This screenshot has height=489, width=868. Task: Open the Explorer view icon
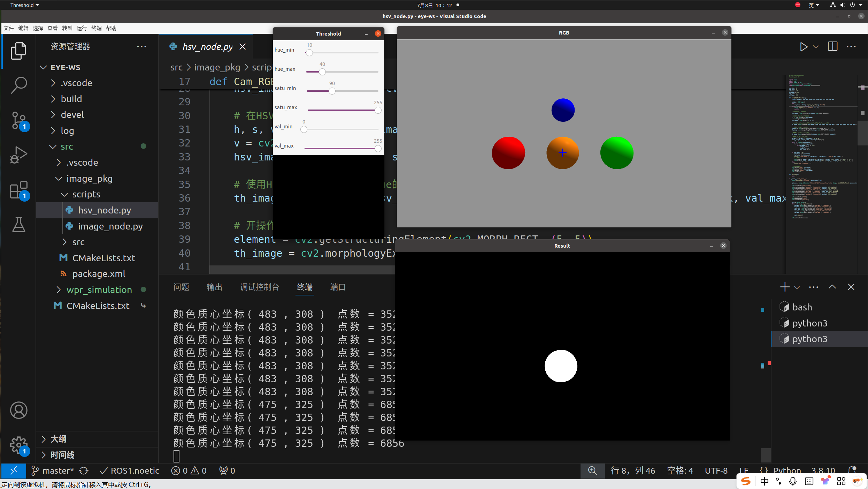click(x=18, y=51)
